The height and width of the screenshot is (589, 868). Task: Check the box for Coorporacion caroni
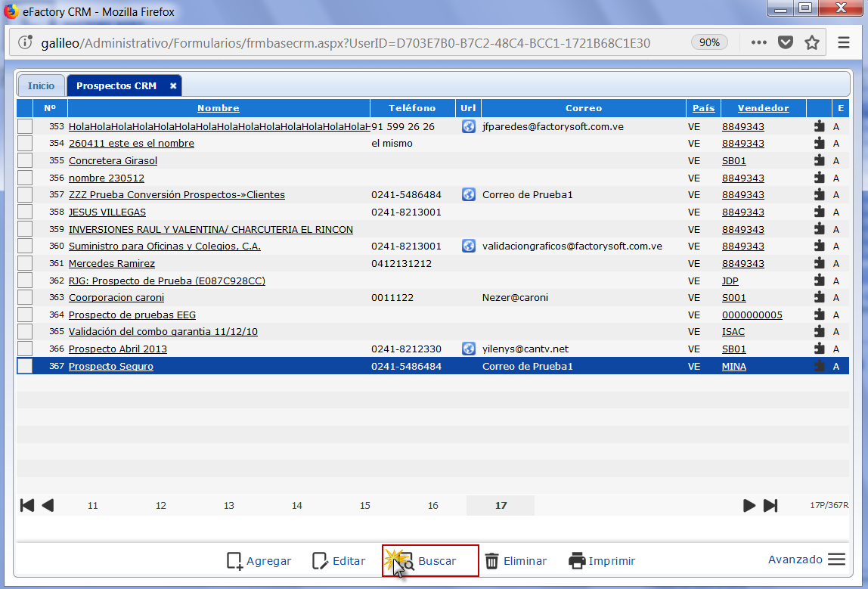[x=25, y=297]
